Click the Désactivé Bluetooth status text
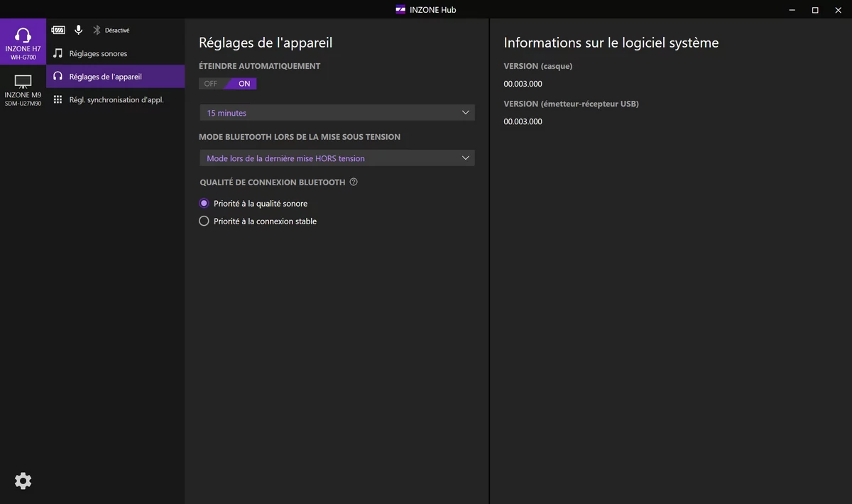This screenshot has width=852, height=504. pyautogui.click(x=117, y=31)
